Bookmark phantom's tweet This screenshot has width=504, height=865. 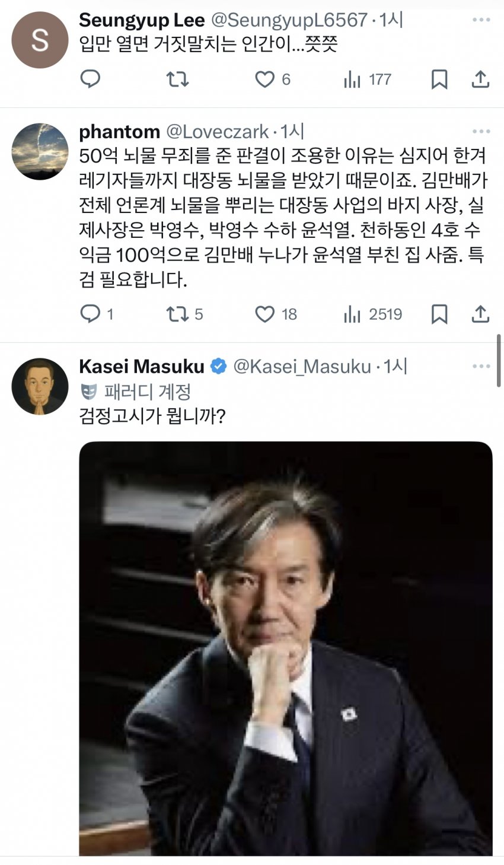pyautogui.click(x=439, y=314)
